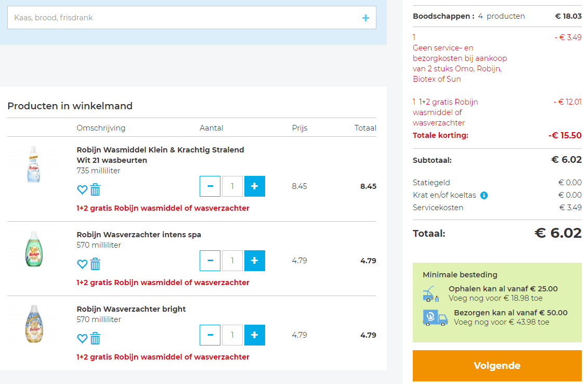Click quantity field of Wasverzachter bright

[232, 335]
